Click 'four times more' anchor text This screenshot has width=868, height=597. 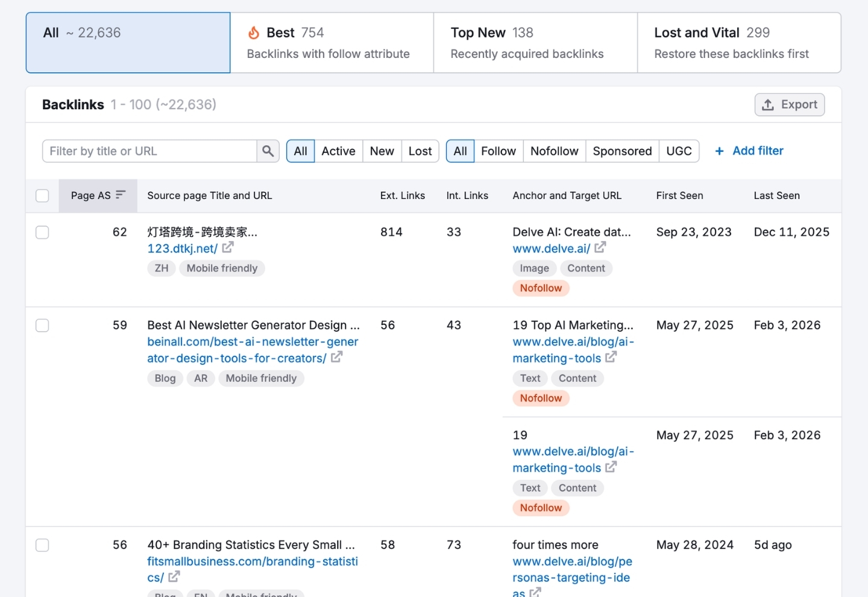[555, 545]
